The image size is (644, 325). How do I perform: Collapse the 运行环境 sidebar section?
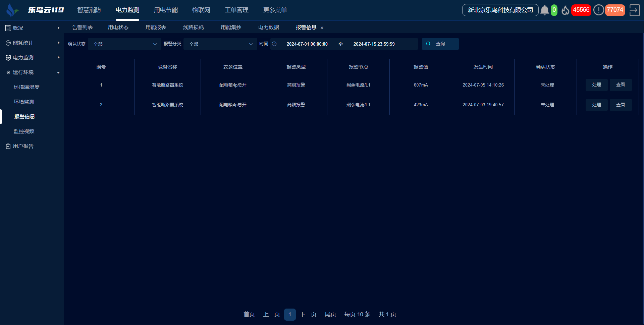(x=32, y=72)
